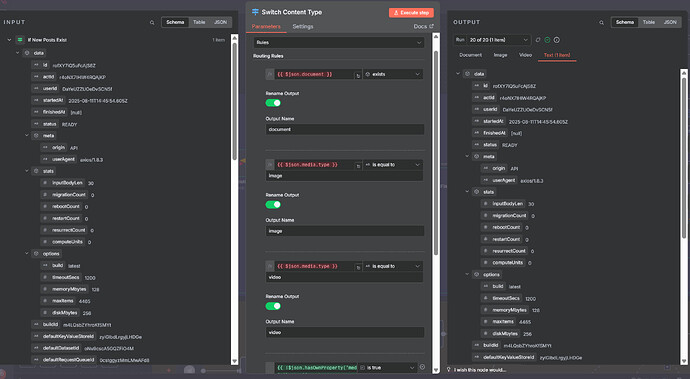Click the link icon beside the Run selector
Viewport: 690px width, 379px height.
click(x=538, y=40)
